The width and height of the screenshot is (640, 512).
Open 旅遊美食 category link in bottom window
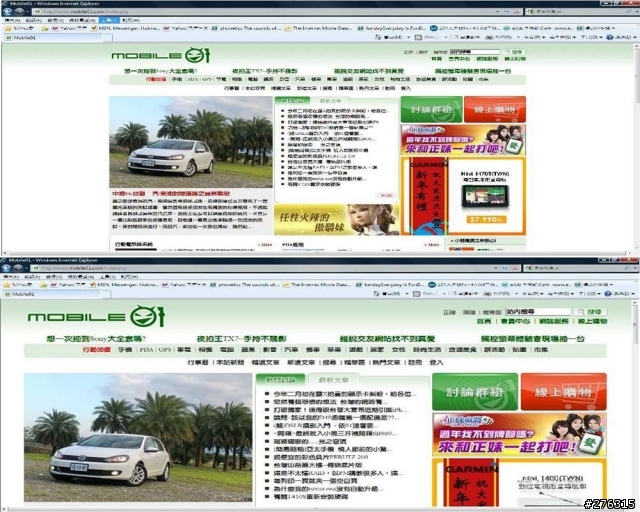tap(462, 350)
